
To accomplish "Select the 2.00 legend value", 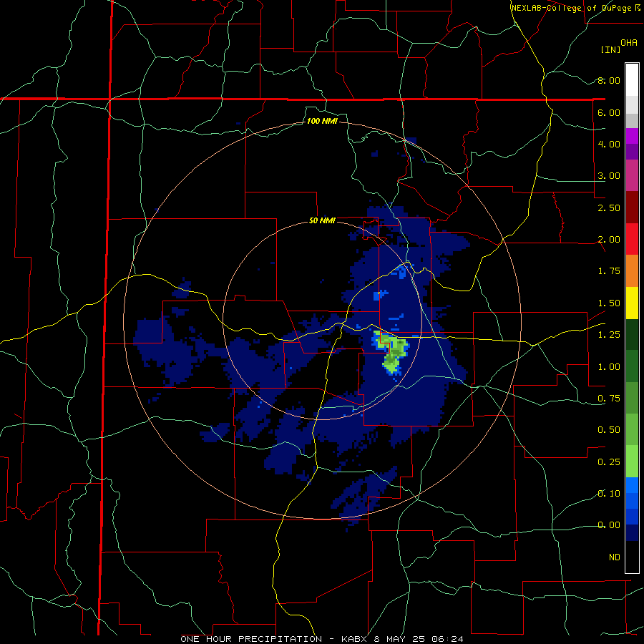I will [609, 240].
